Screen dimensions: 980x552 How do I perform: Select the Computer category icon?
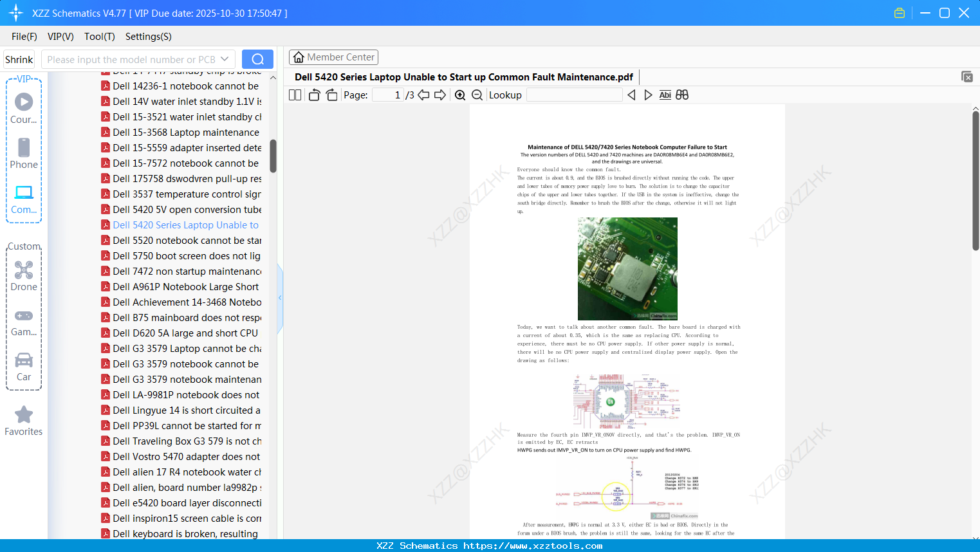click(x=24, y=199)
